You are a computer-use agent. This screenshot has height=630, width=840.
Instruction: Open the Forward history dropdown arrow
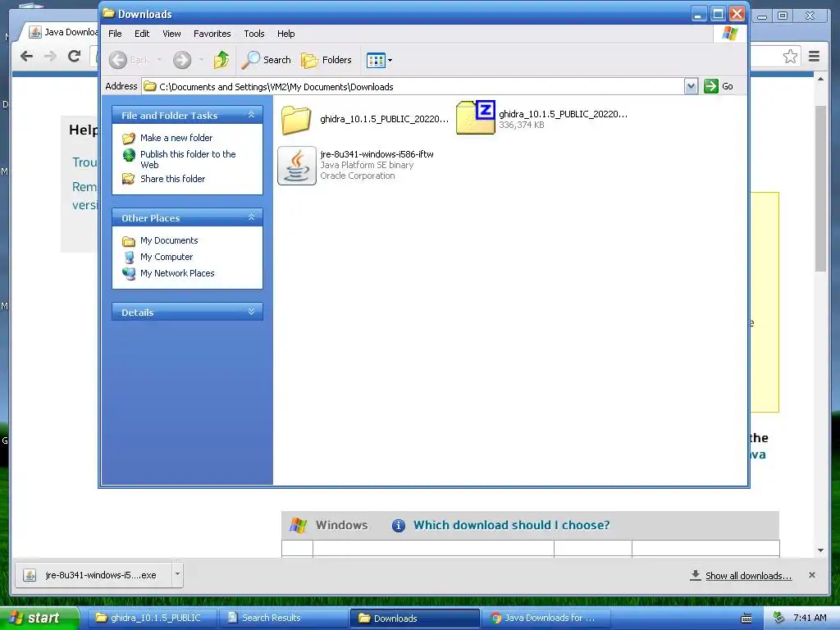(201, 60)
